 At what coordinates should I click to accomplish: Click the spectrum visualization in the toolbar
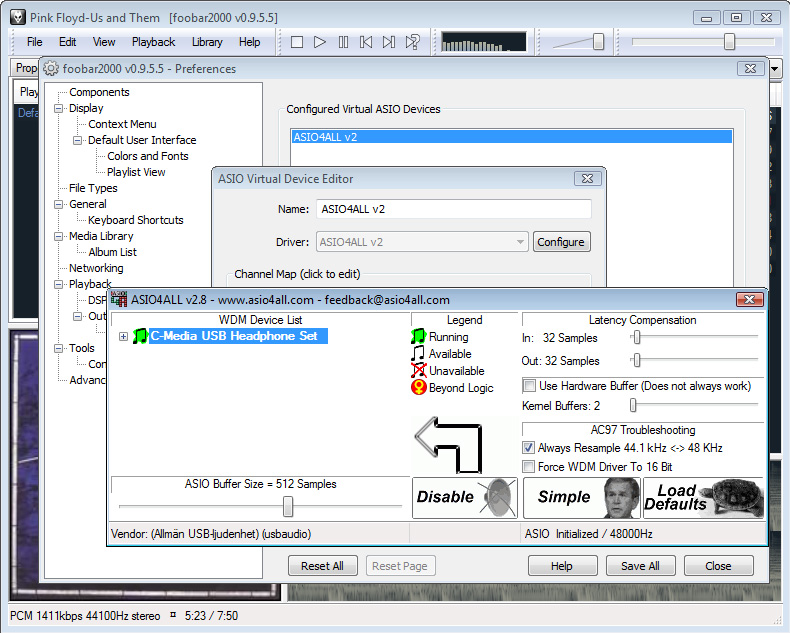483,42
